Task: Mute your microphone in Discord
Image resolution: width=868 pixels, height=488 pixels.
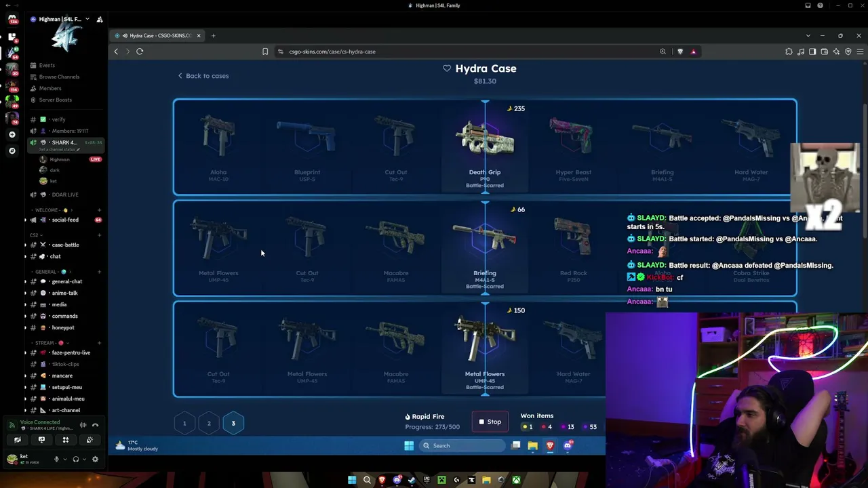Action: pyautogui.click(x=56, y=459)
